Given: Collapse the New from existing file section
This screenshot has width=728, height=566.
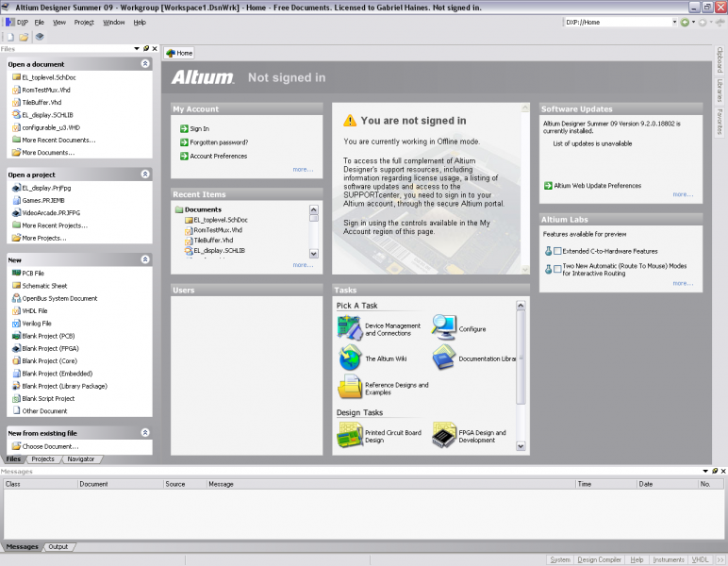Looking at the screenshot, I should [145, 433].
